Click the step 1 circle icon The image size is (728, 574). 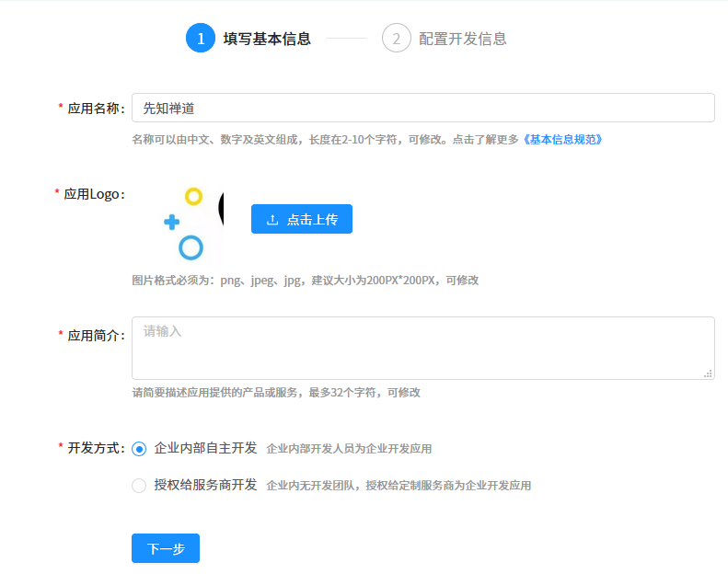click(201, 38)
